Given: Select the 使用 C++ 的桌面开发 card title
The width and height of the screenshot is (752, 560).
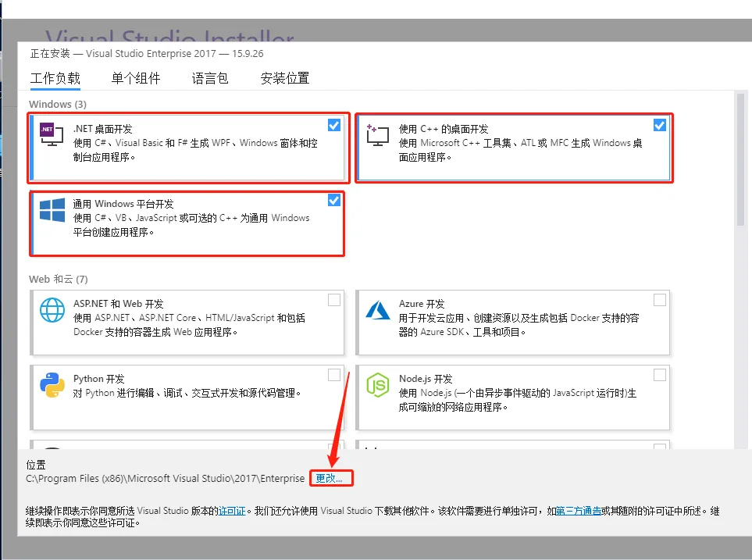Looking at the screenshot, I should tap(444, 129).
